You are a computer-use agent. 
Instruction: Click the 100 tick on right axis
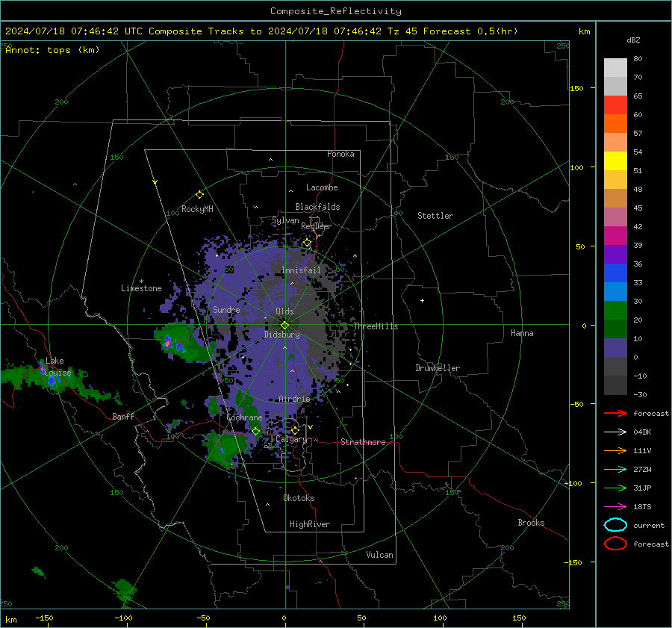click(577, 167)
